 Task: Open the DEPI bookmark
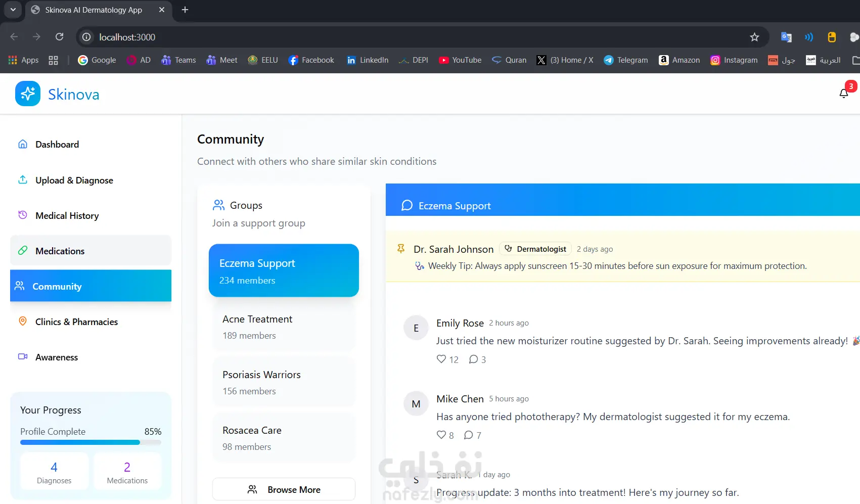(414, 60)
